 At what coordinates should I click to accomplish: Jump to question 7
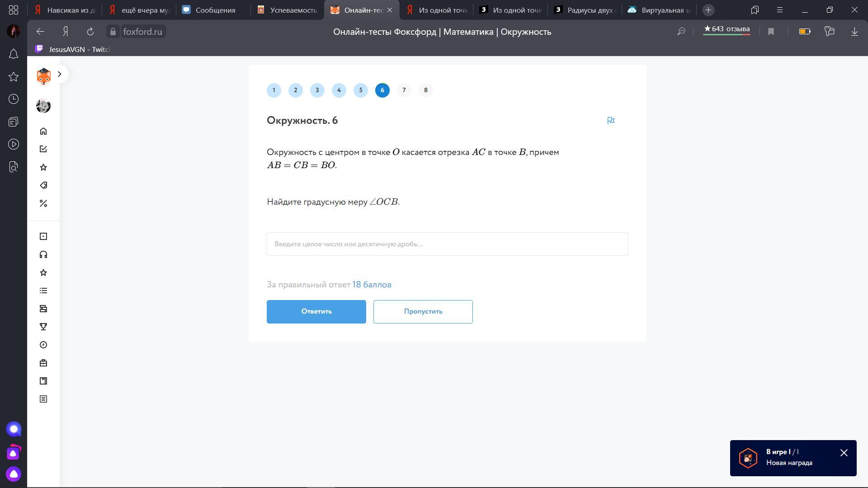click(404, 90)
